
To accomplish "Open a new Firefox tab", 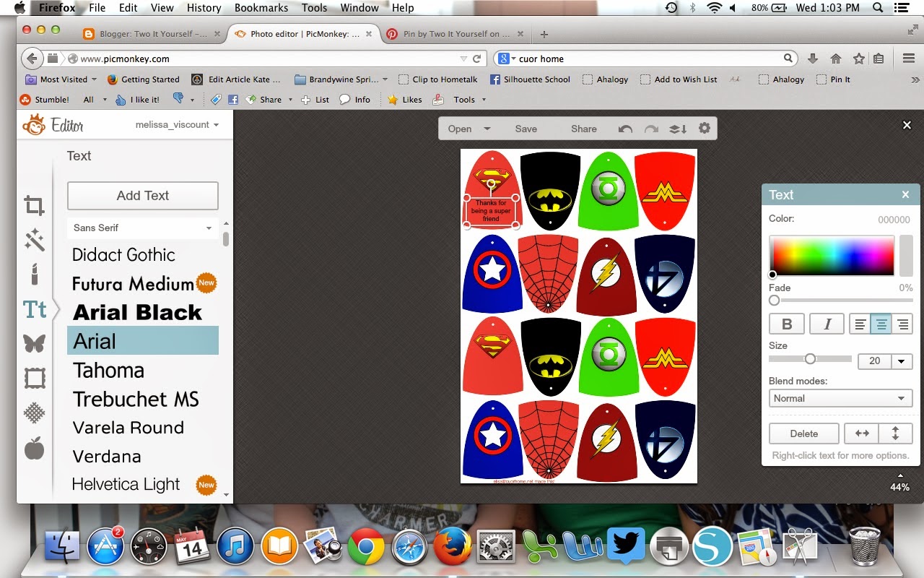I will click(x=544, y=34).
